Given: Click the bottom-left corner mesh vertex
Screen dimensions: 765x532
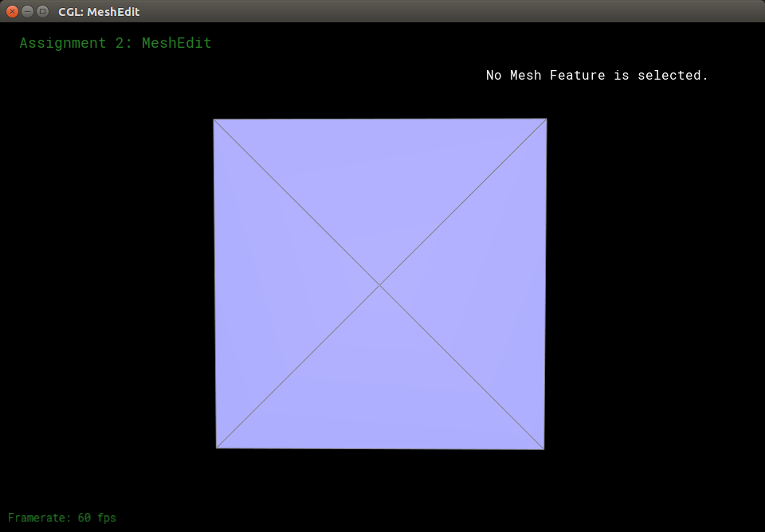Looking at the screenshot, I should tap(216, 448).
